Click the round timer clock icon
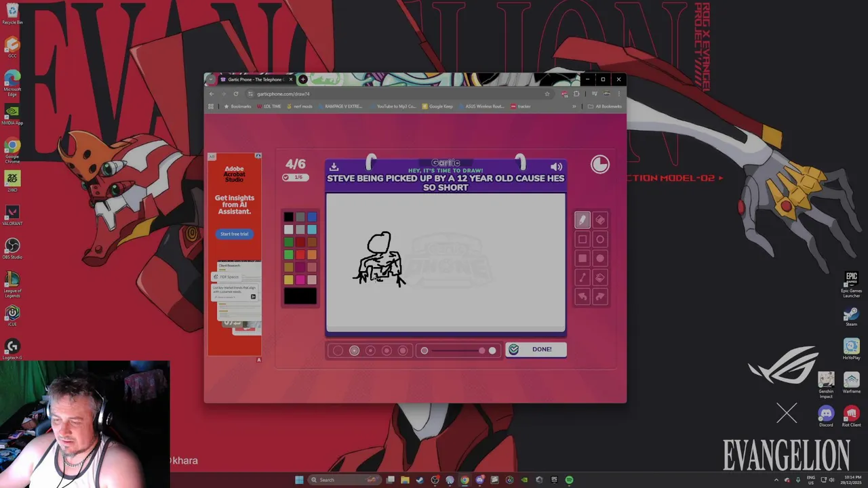The width and height of the screenshot is (868, 488). coord(599,165)
